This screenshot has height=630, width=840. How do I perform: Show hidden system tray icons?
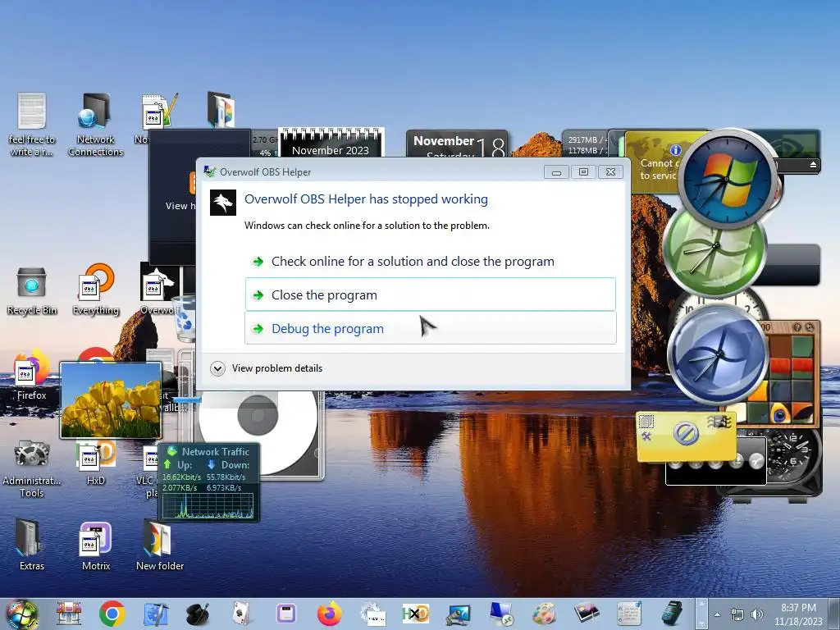click(717, 615)
